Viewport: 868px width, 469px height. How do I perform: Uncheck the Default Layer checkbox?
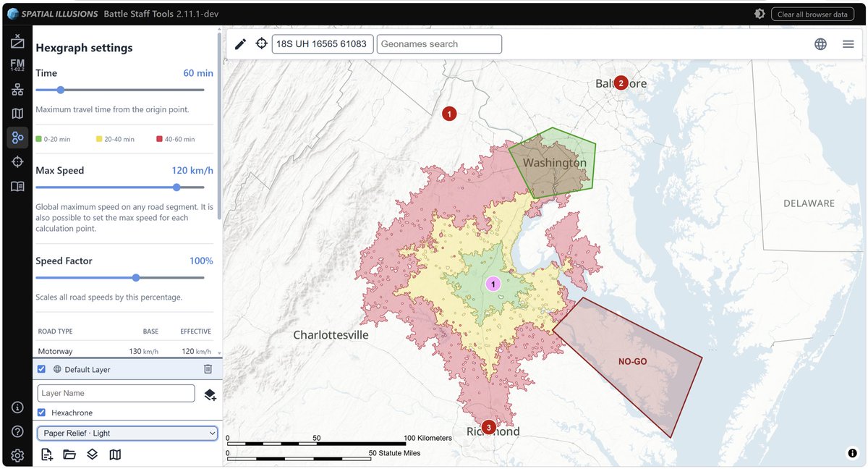41,369
